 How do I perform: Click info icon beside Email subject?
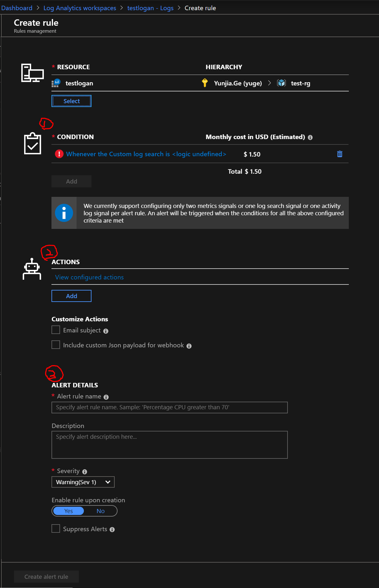pos(106,331)
